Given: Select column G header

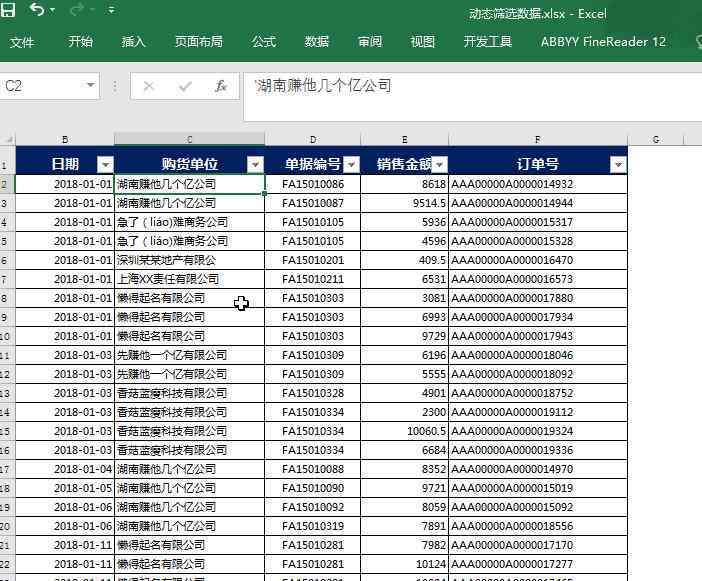Looking at the screenshot, I should point(655,139).
